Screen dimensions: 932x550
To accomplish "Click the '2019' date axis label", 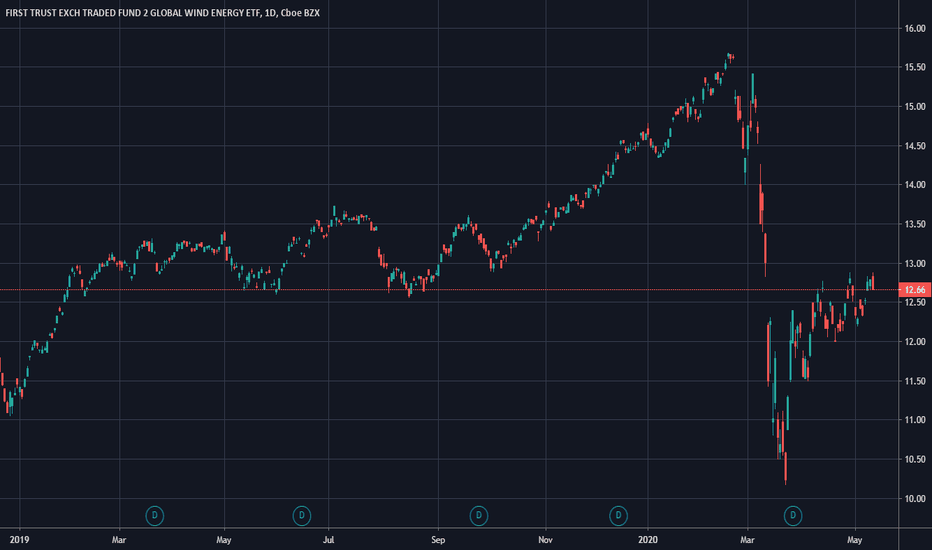I will click(20, 540).
